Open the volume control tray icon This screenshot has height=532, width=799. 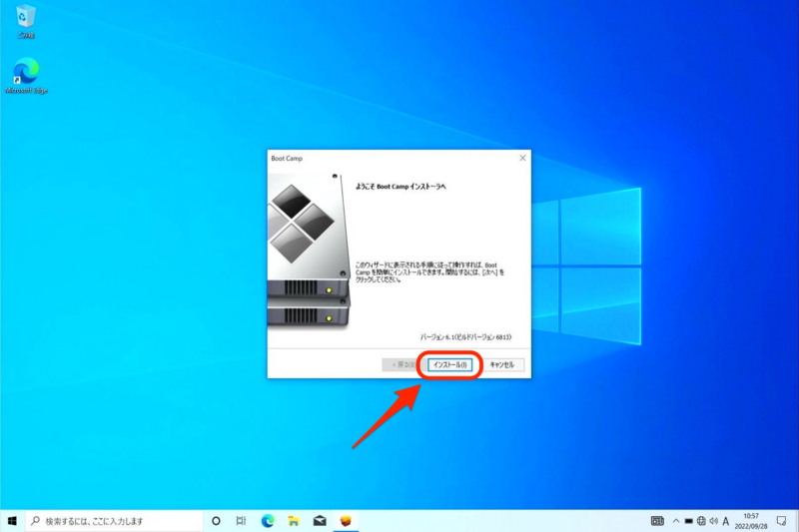tap(713, 521)
